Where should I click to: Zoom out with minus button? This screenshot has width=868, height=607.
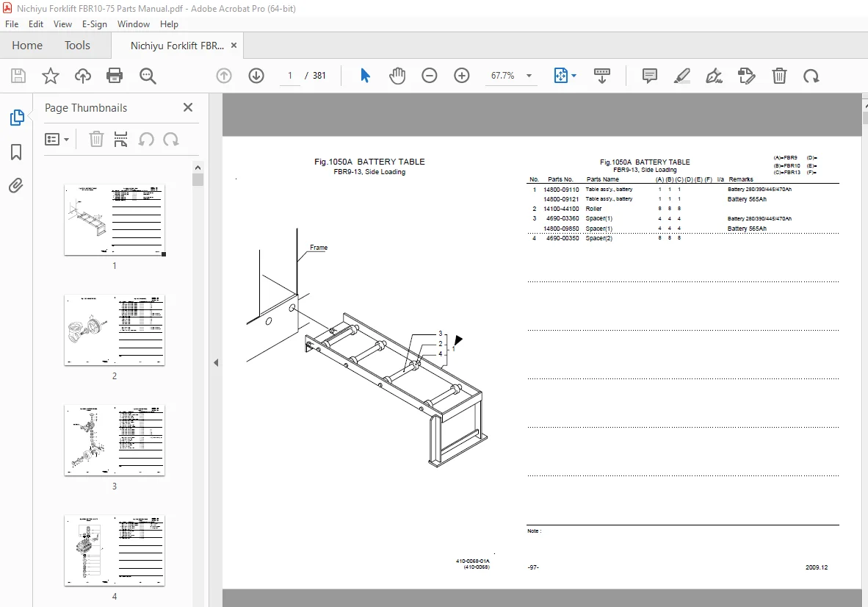click(x=429, y=76)
